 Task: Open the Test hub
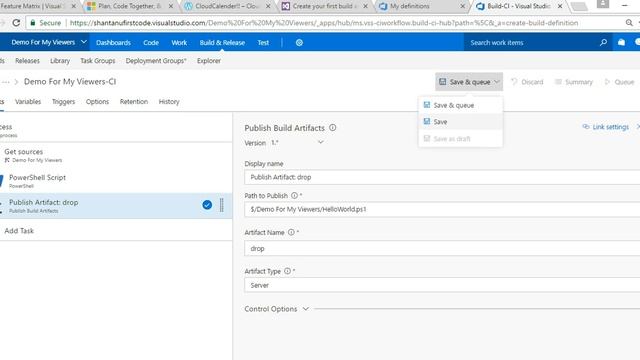coord(263,42)
